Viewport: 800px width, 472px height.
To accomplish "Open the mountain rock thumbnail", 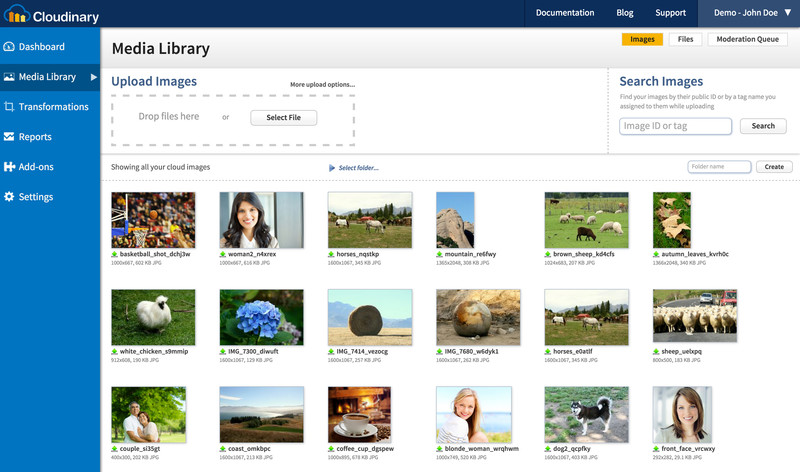I will pyautogui.click(x=455, y=220).
